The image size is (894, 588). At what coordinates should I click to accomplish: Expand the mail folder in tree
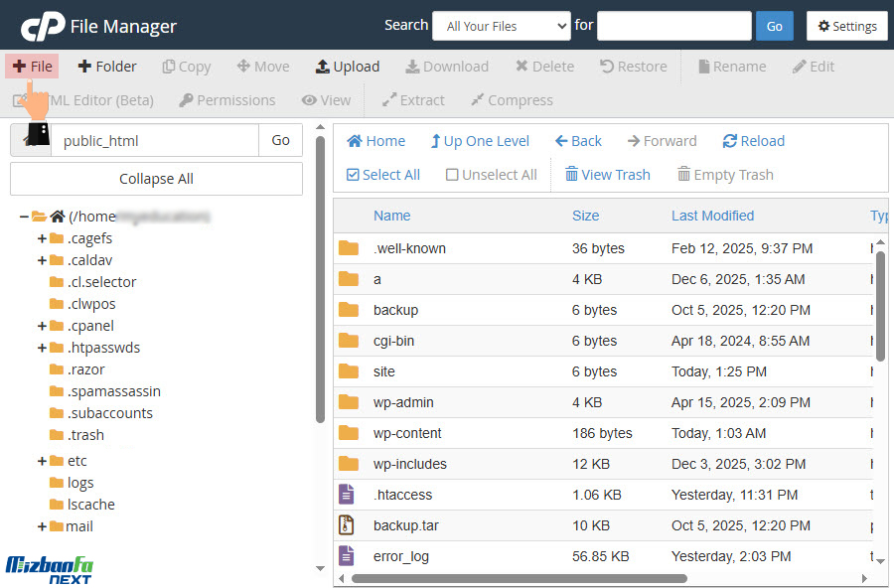(x=42, y=526)
